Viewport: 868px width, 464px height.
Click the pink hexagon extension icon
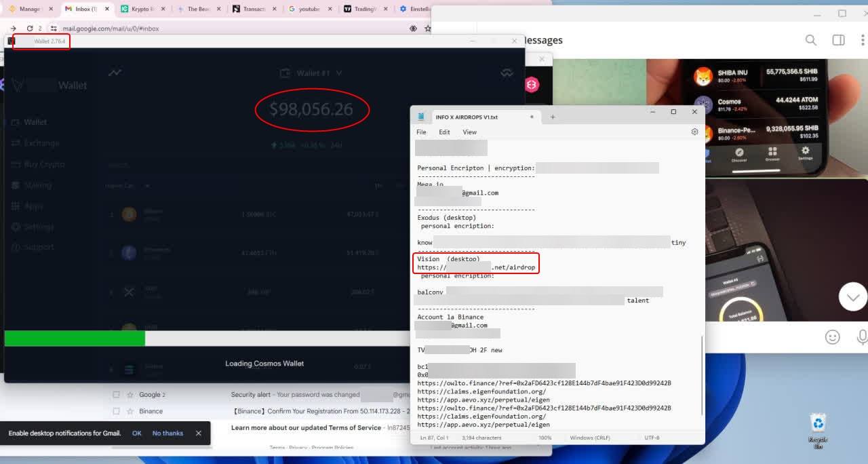point(531,85)
